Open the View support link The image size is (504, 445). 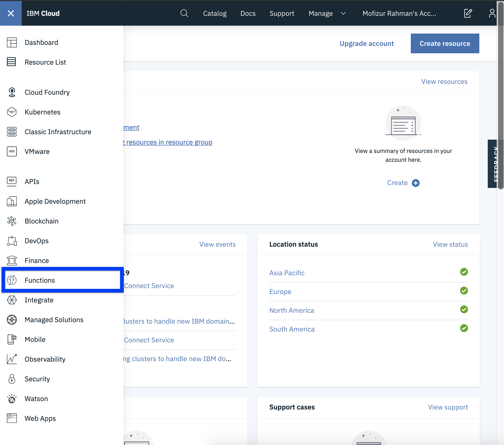pos(448,407)
